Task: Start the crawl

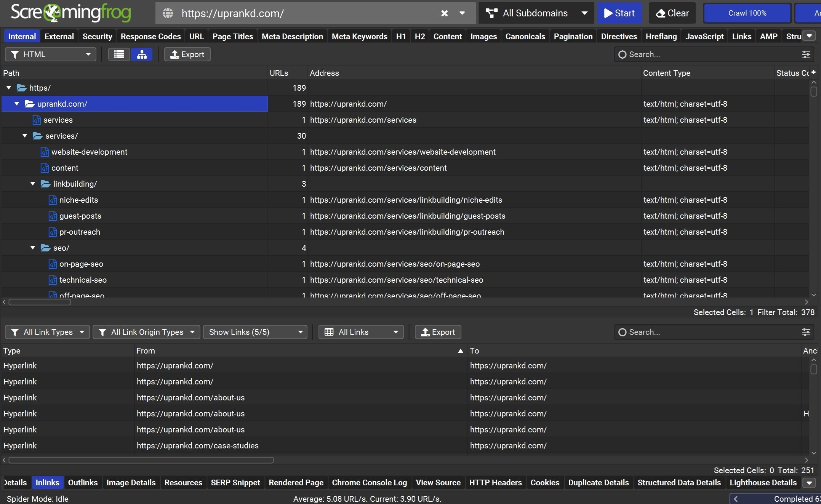Action: tap(619, 13)
